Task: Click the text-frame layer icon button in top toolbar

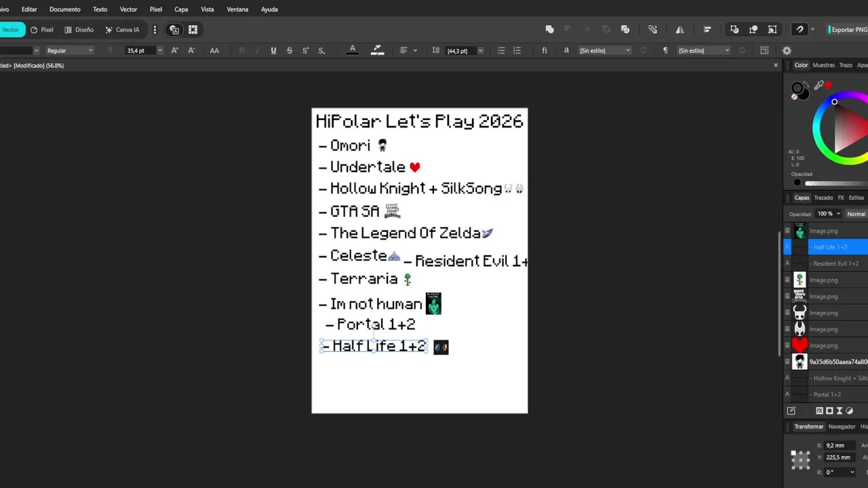Action: tap(174, 30)
